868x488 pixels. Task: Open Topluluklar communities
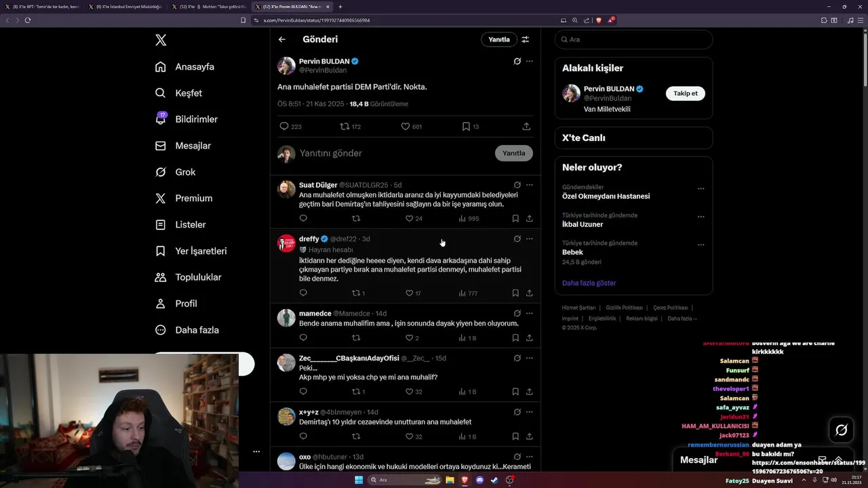tap(188, 277)
